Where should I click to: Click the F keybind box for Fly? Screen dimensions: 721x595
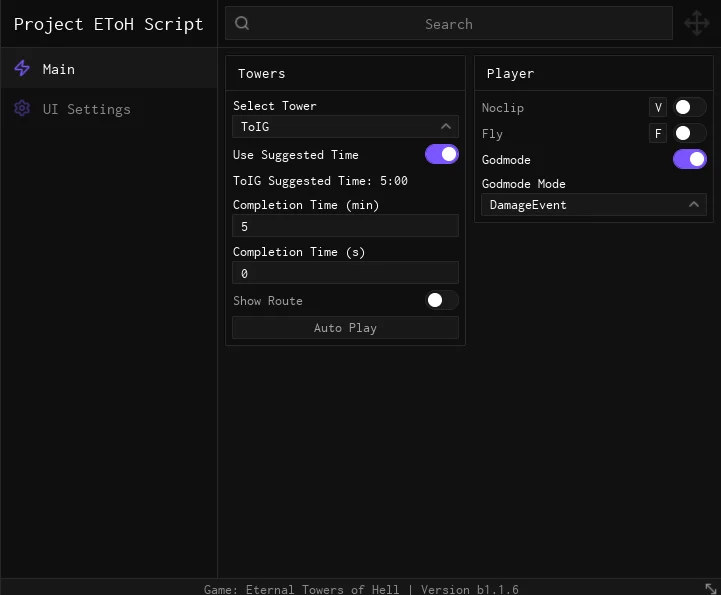[x=658, y=133]
